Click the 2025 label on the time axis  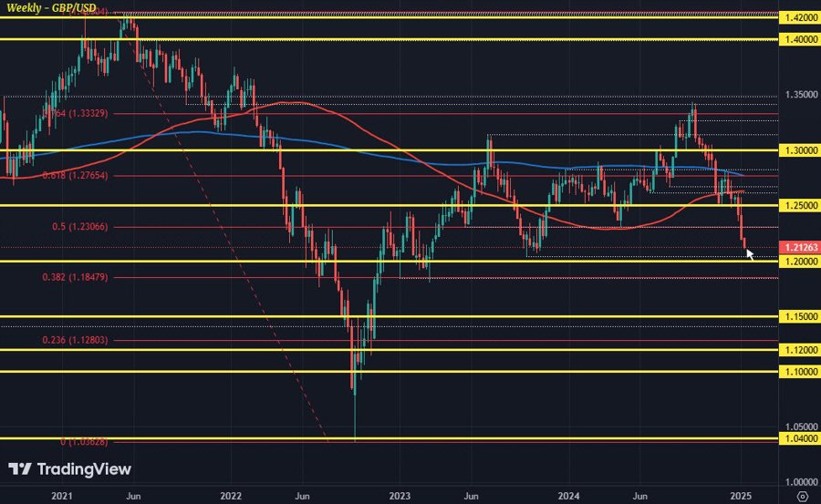click(x=741, y=496)
